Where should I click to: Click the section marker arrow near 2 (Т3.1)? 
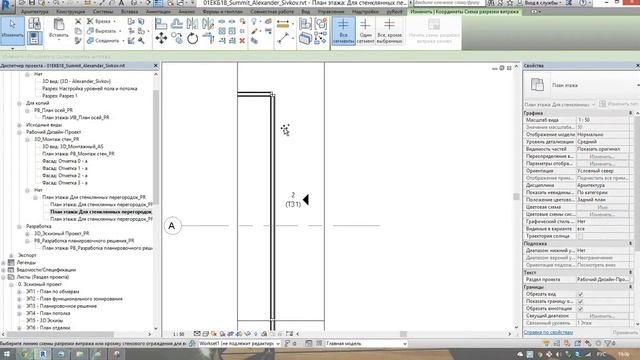[x=306, y=200]
